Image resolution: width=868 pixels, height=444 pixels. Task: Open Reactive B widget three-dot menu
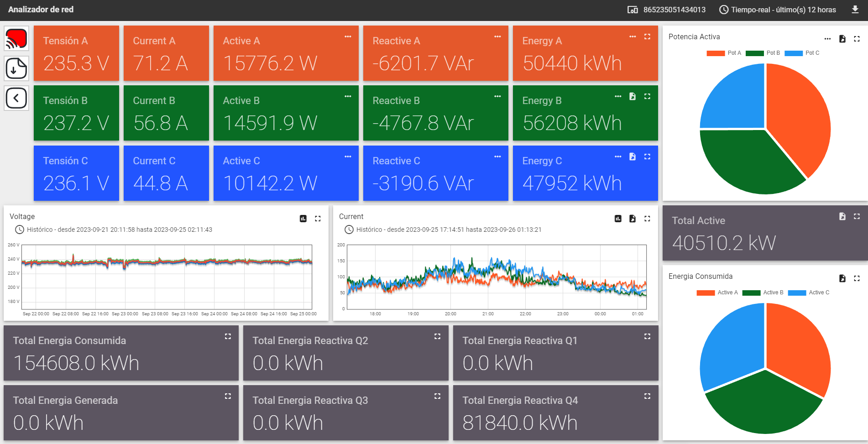(x=497, y=96)
